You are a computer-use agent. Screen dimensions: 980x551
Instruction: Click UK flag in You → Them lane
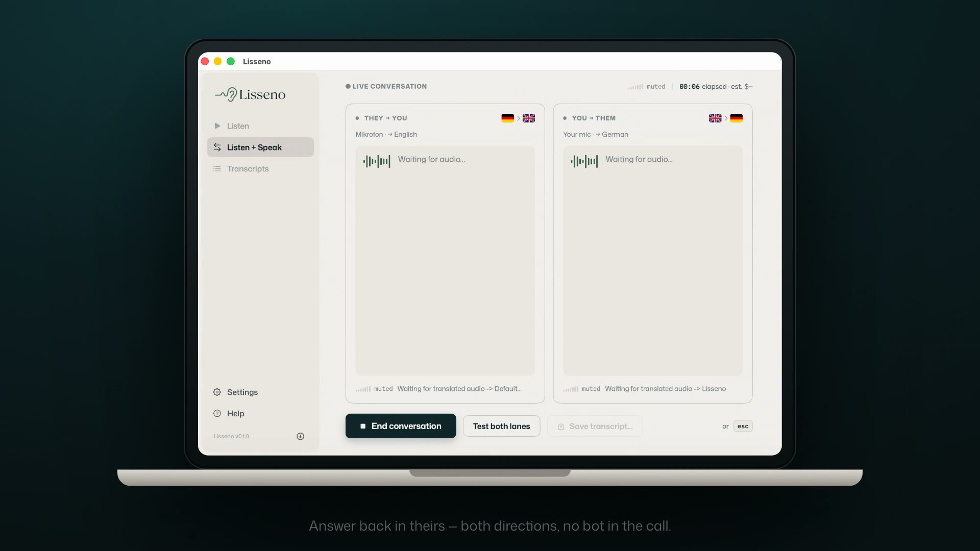coord(715,118)
